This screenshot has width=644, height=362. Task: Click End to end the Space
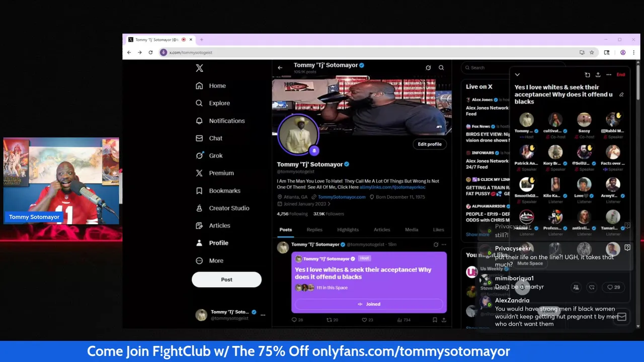(x=621, y=75)
